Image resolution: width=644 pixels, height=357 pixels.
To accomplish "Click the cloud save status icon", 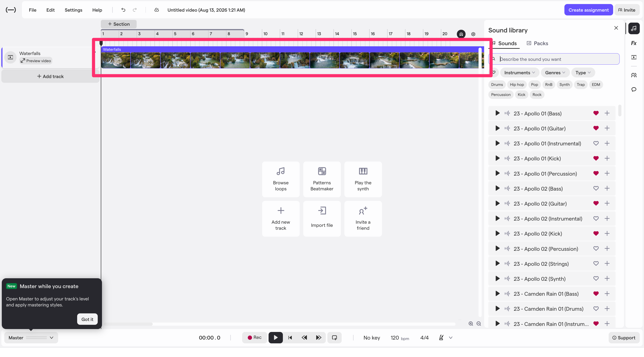I will coord(157,10).
